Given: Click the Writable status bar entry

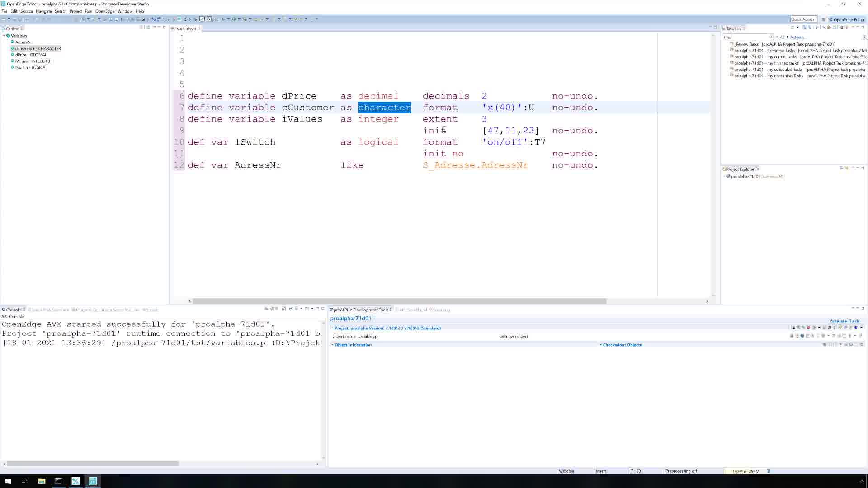Looking at the screenshot, I should tap(566, 471).
